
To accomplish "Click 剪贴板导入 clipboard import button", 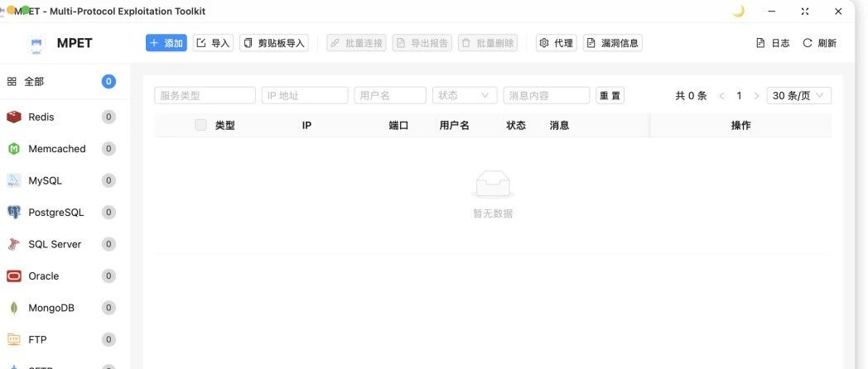I will pyautogui.click(x=274, y=43).
